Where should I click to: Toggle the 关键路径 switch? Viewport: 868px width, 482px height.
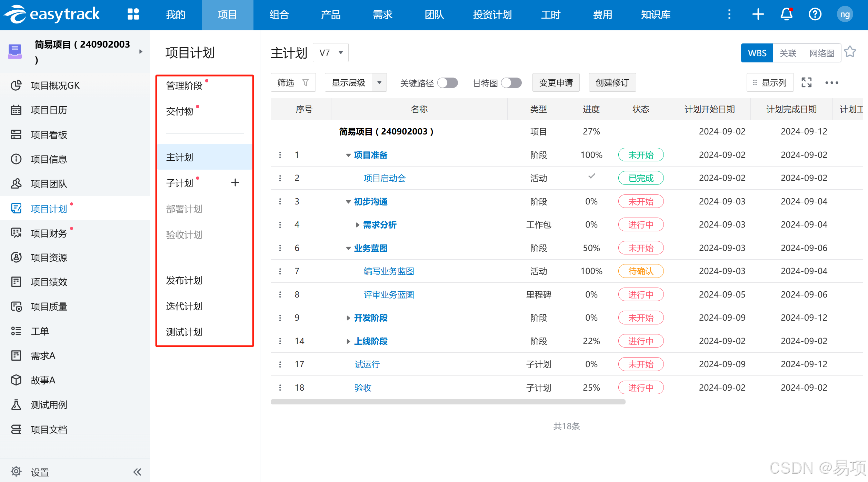(x=447, y=83)
